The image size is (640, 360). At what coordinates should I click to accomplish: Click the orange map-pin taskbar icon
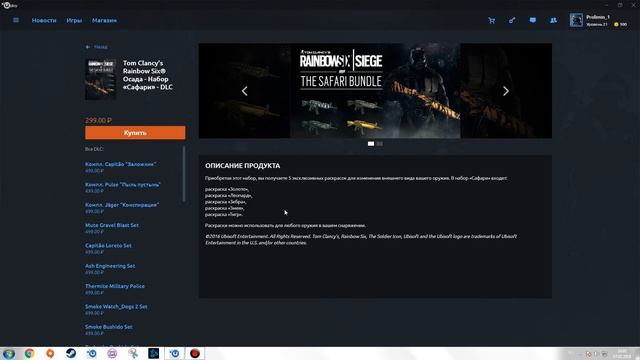[x=50, y=353]
